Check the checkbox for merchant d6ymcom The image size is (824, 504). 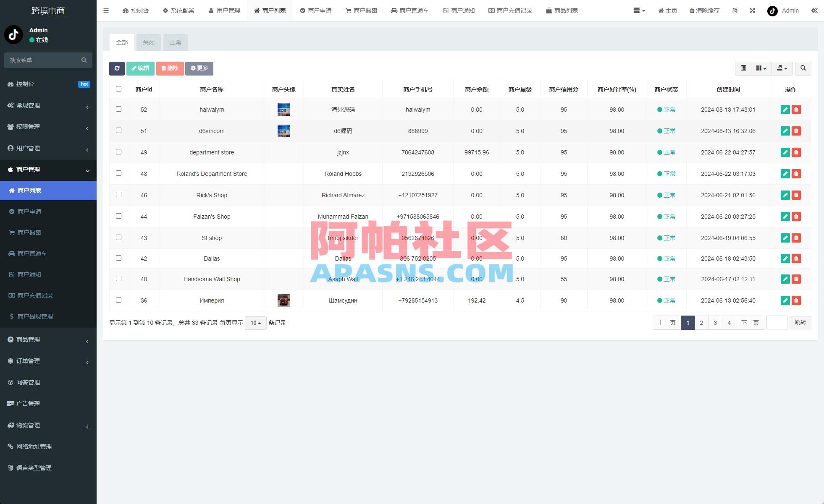118,131
